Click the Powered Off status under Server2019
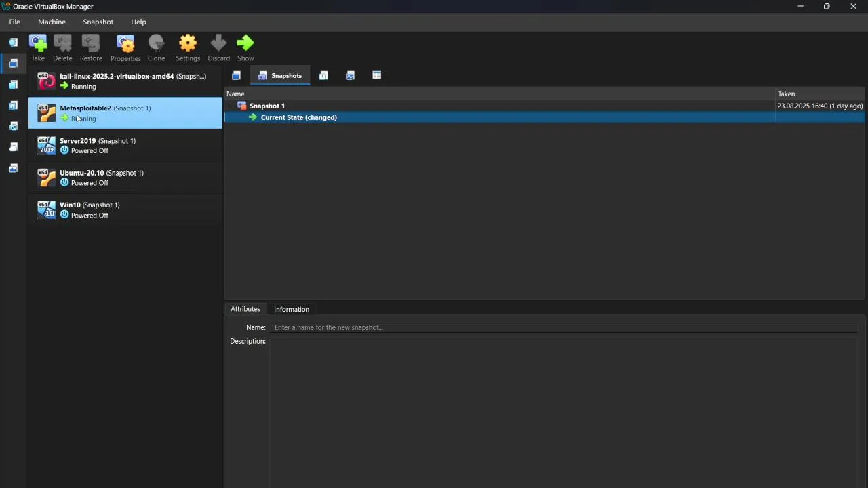868x488 pixels. pos(90,150)
